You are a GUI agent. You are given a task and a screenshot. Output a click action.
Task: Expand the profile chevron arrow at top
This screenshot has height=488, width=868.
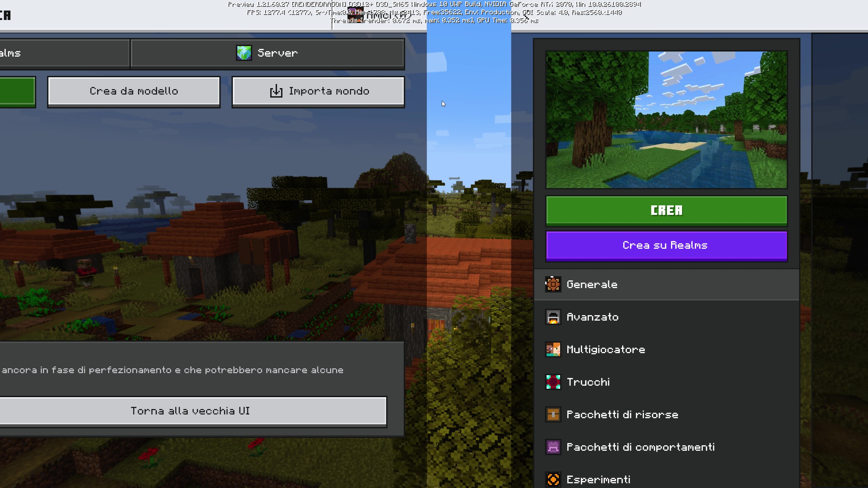click(525, 16)
